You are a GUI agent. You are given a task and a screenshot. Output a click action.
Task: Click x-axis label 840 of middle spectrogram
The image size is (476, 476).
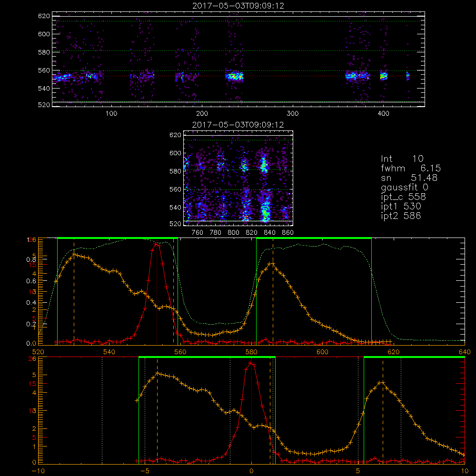[x=269, y=233]
